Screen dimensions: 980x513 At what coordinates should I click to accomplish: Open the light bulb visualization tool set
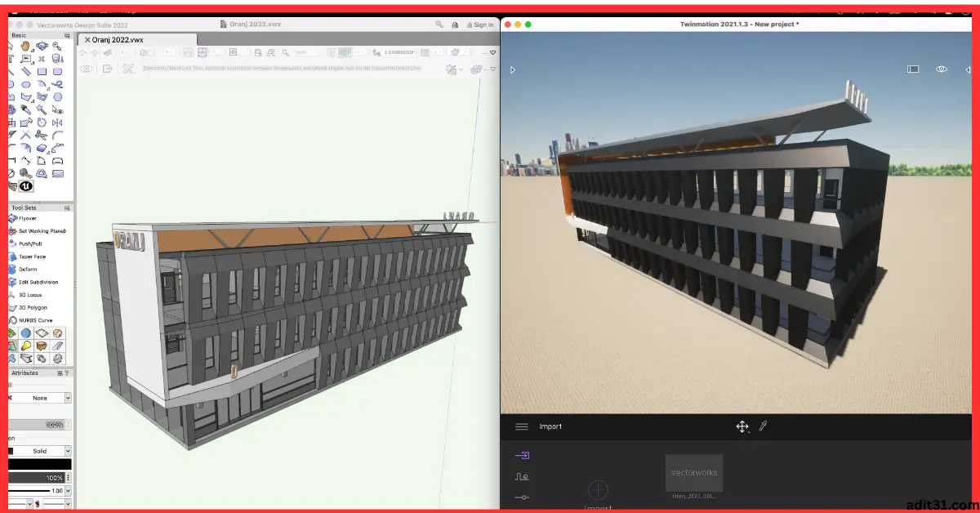(26, 346)
